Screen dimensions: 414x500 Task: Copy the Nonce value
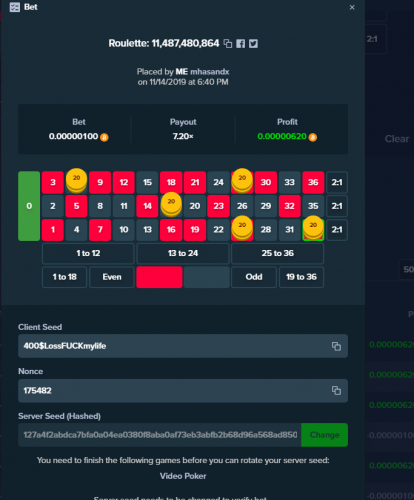336,390
